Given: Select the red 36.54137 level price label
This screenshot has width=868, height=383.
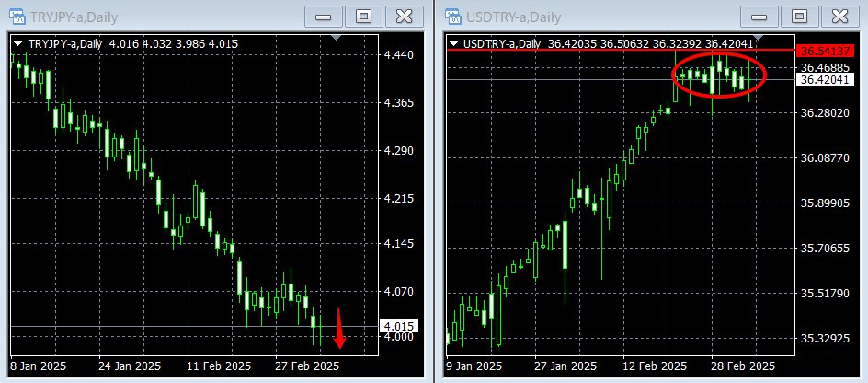Looking at the screenshot, I should (x=824, y=51).
